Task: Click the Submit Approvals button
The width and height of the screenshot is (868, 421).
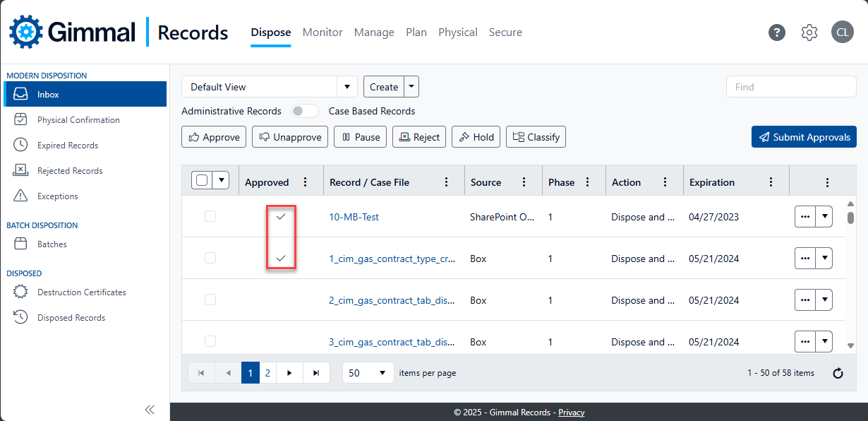Action: point(804,137)
